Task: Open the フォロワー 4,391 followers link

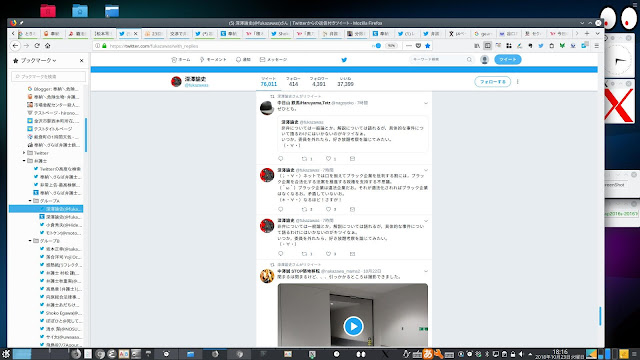Action: coord(319,82)
